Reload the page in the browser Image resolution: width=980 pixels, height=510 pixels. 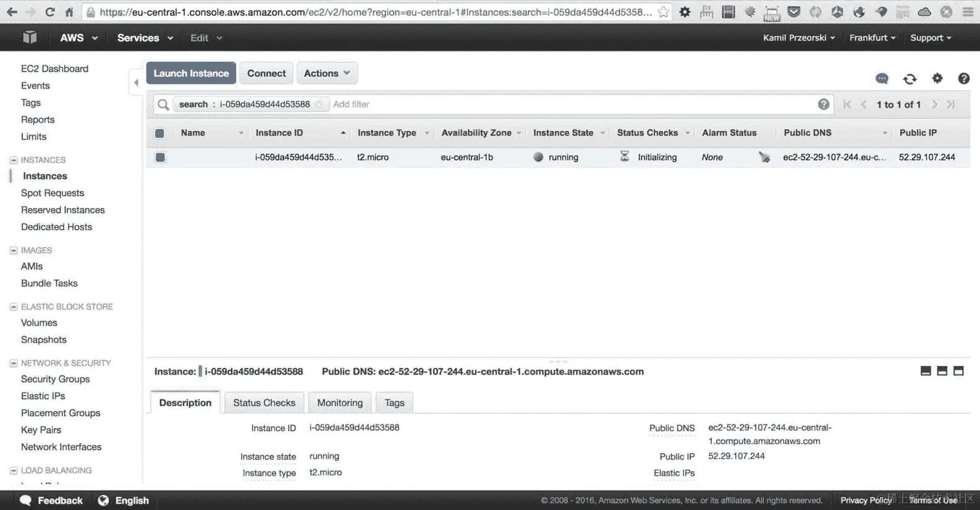point(50,12)
